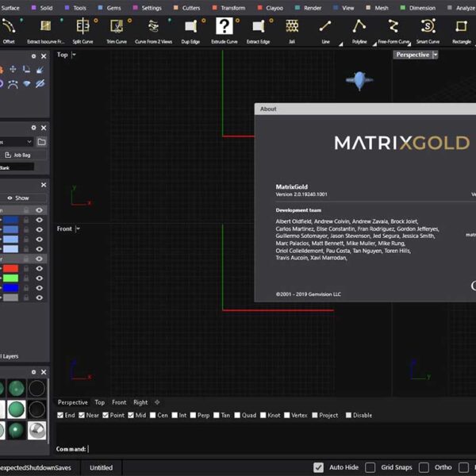Click the crossed-out eye hide icon

click(x=40, y=83)
